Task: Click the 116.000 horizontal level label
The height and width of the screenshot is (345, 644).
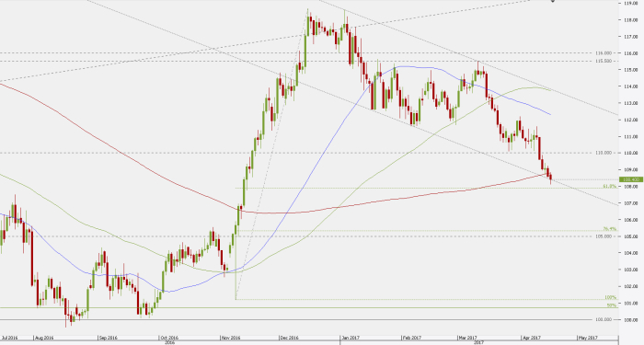Action: coord(604,53)
